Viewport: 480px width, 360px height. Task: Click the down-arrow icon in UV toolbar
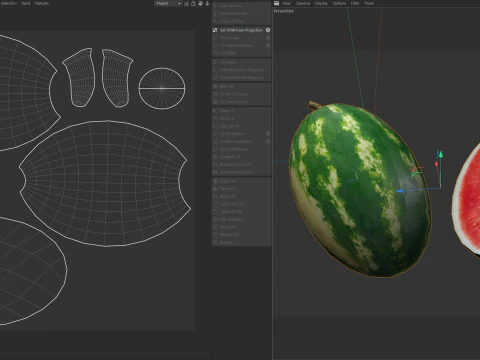click(x=207, y=3)
